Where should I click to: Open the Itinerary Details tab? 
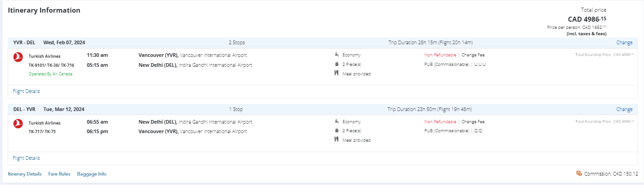[x=25, y=174]
